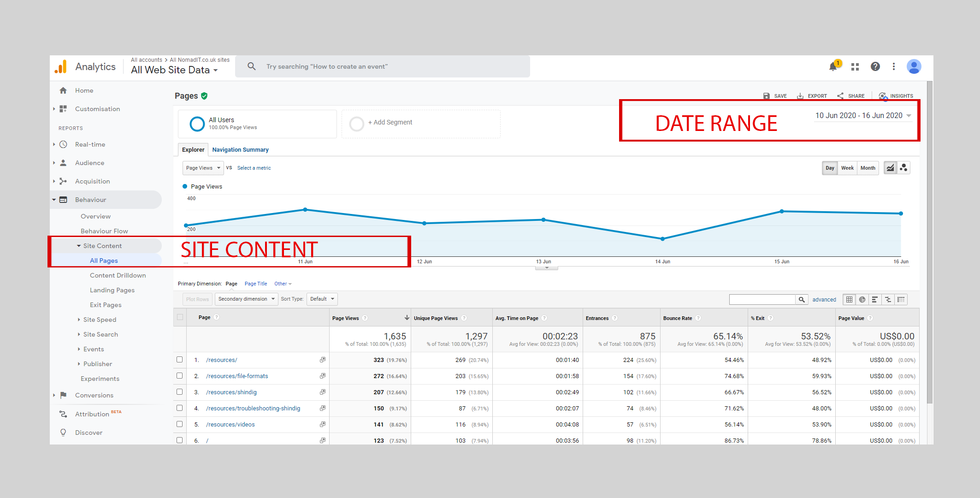
Task: Expand the Site Speed tree item
Action: (99, 320)
